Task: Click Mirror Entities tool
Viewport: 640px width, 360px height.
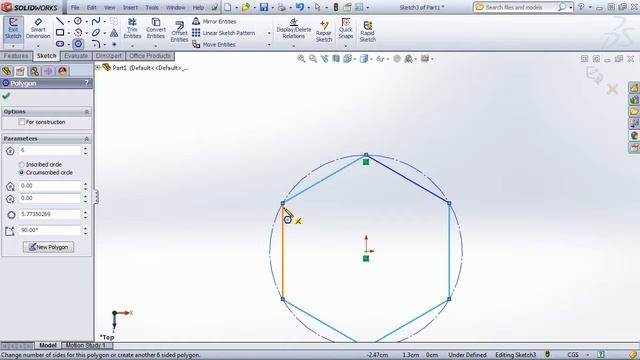Action: 214,21
